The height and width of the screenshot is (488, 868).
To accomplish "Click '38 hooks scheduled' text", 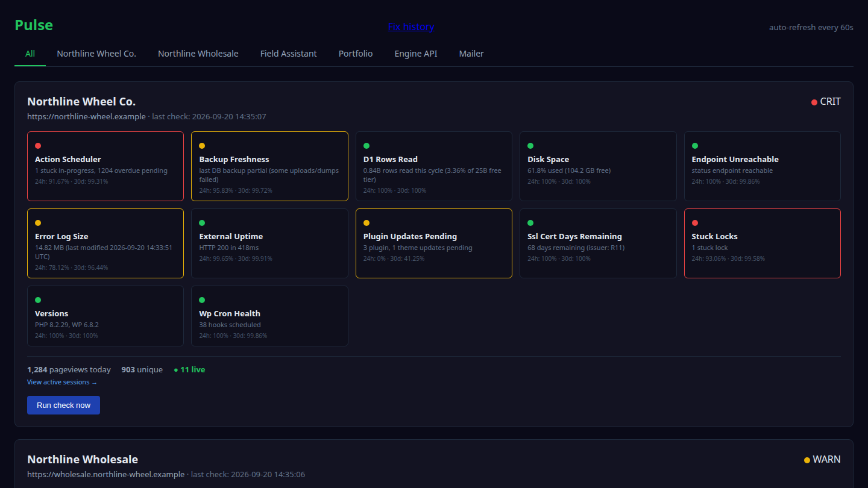I will coord(230,325).
